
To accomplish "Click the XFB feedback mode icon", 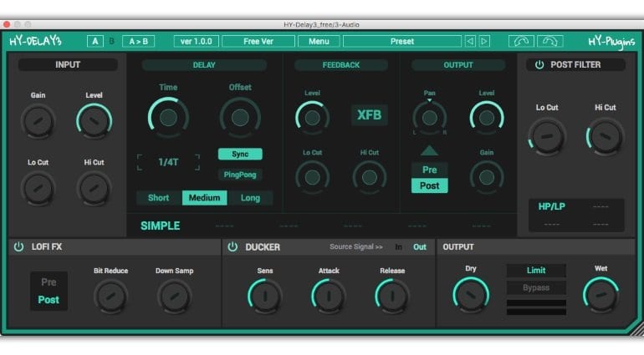I will [x=369, y=115].
